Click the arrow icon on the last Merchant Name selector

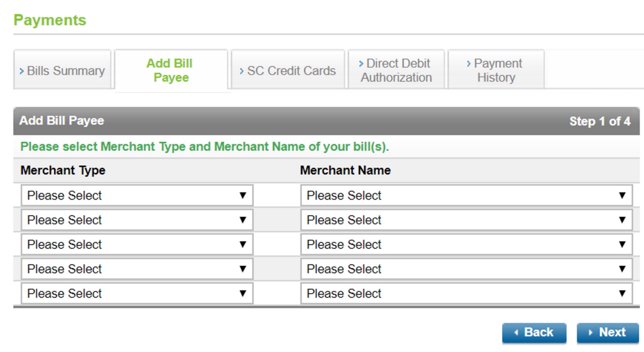623,293
